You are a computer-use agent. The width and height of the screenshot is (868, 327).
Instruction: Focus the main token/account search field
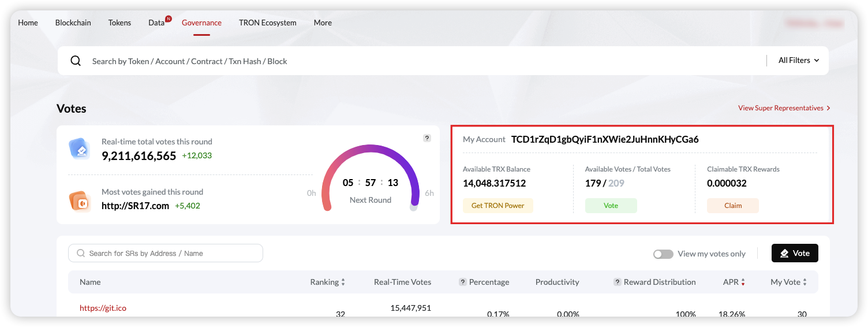tap(427, 61)
